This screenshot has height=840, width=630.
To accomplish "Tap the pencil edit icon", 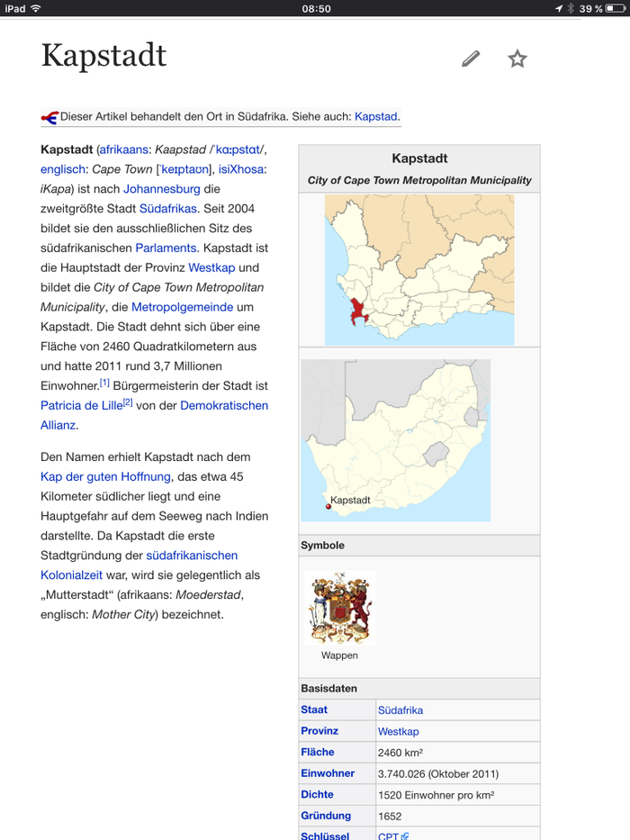I will click(471, 59).
